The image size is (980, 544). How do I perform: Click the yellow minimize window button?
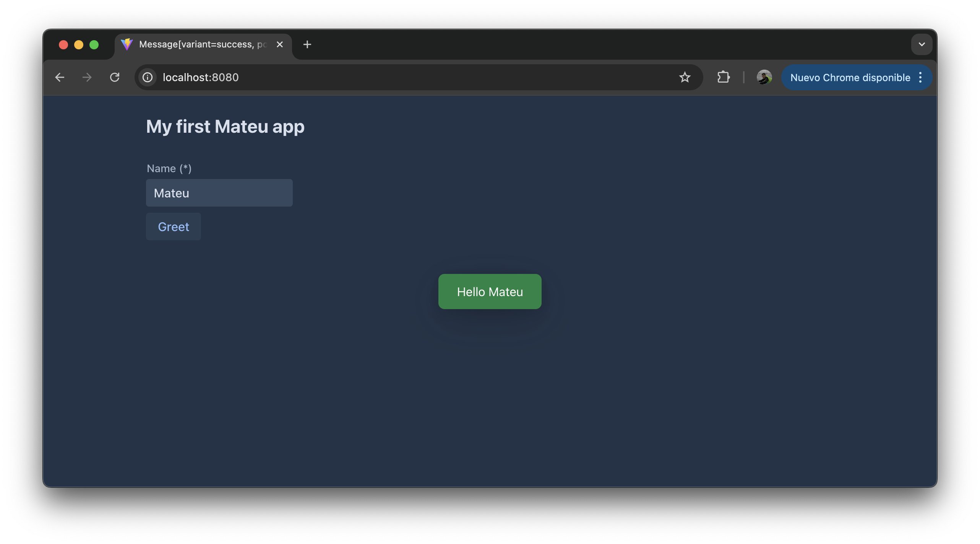coord(79,45)
